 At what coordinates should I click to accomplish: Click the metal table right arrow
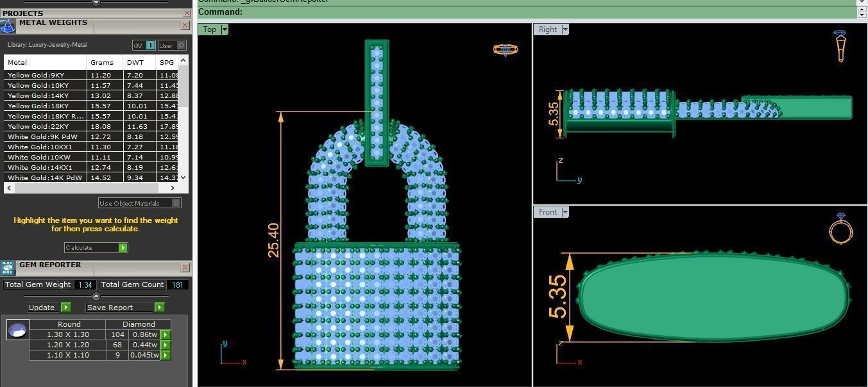pyautogui.click(x=173, y=188)
